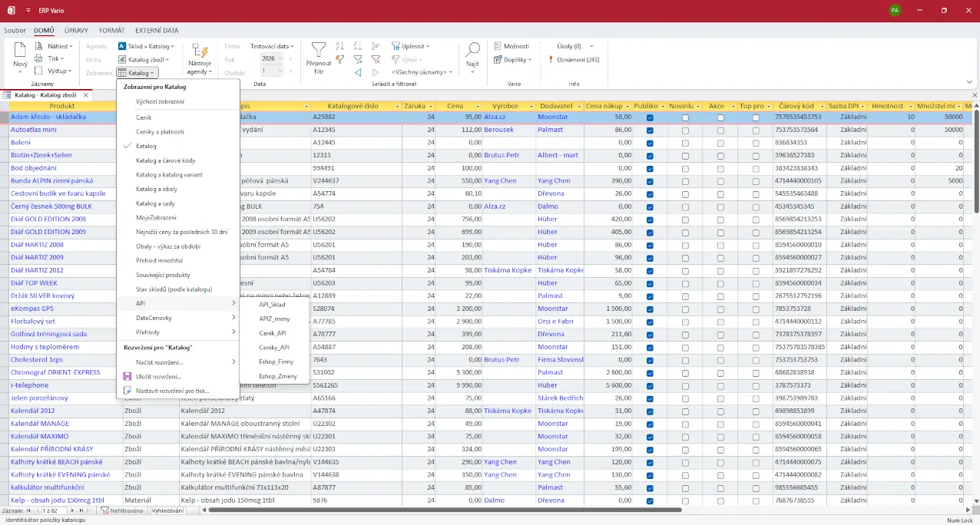Screen dimensions: 980x525
Task: Switch to the ÚPRAVY ribbon tab
Action: [x=76, y=31]
